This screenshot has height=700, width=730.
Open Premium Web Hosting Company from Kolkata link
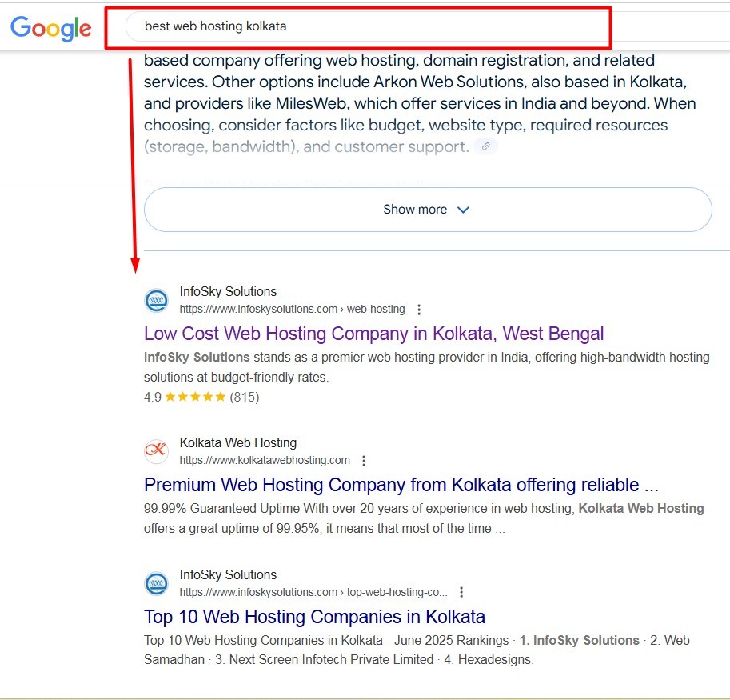[401, 485]
